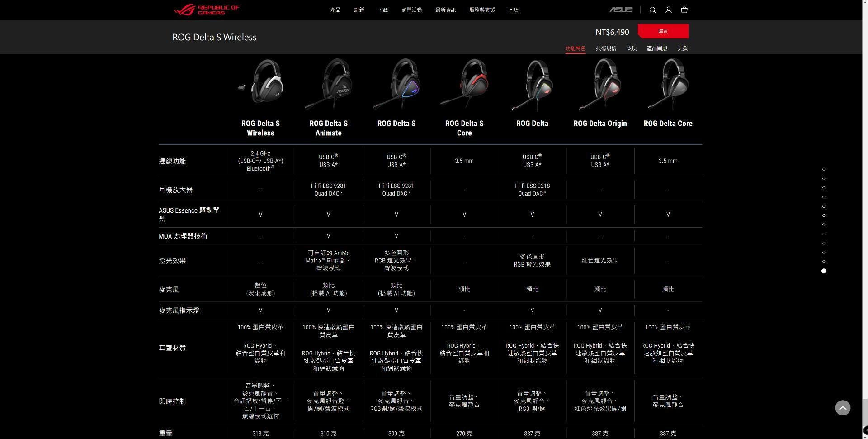This screenshot has height=439, width=868.
Task: Open the ROG Delta S Animate product link
Action: click(x=328, y=128)
